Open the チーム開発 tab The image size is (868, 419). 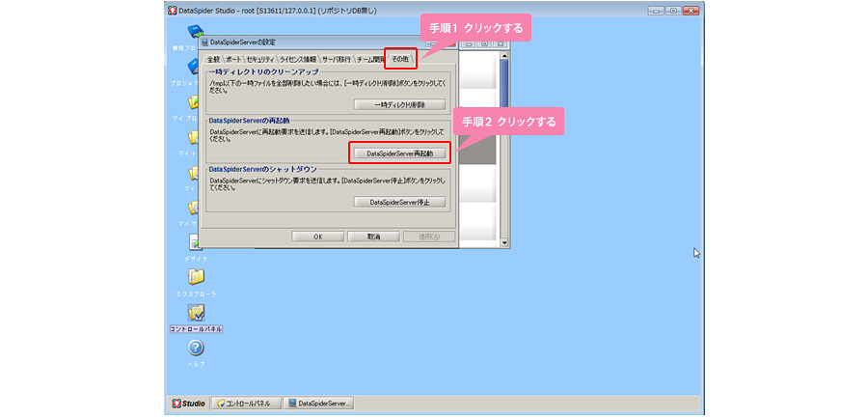[370, 60]
